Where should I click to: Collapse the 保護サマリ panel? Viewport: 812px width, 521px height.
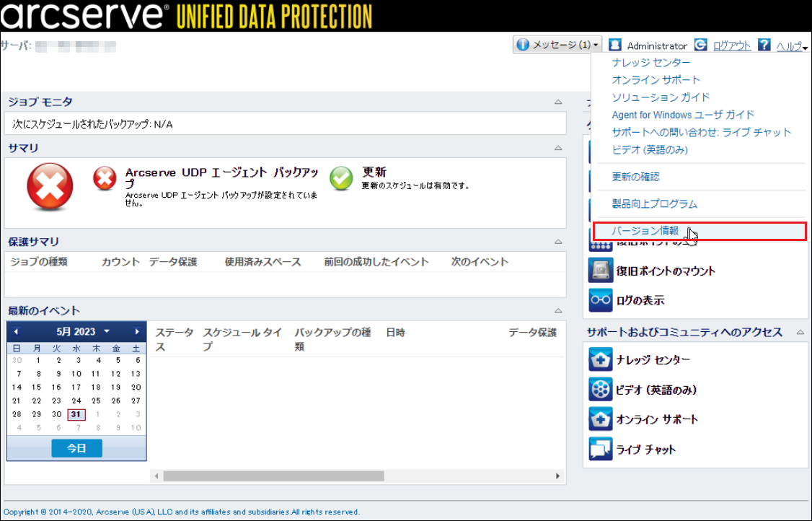558,242
